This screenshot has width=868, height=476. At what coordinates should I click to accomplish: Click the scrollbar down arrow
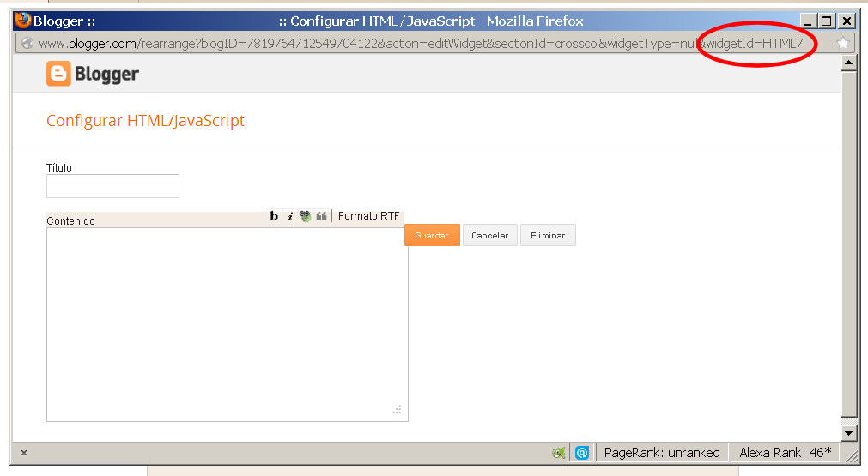click(849, 433)
